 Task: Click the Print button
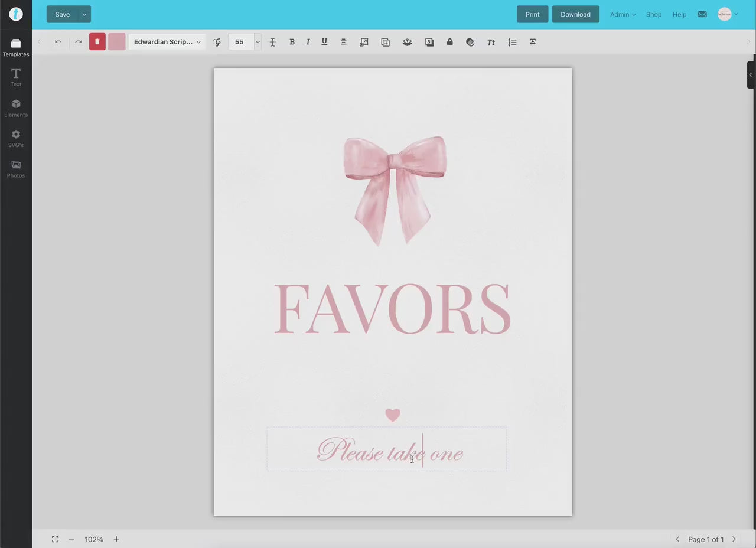click(x=533, y=14)
